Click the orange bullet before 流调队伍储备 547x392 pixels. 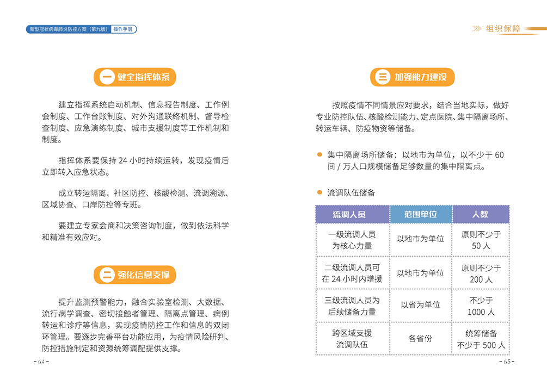coord(319,192)
